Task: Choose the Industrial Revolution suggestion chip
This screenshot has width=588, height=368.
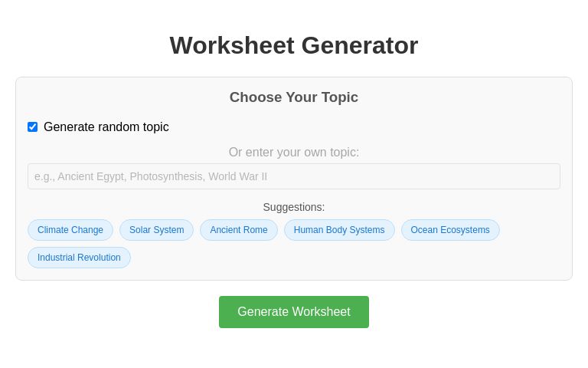Action: click(79, 258)
